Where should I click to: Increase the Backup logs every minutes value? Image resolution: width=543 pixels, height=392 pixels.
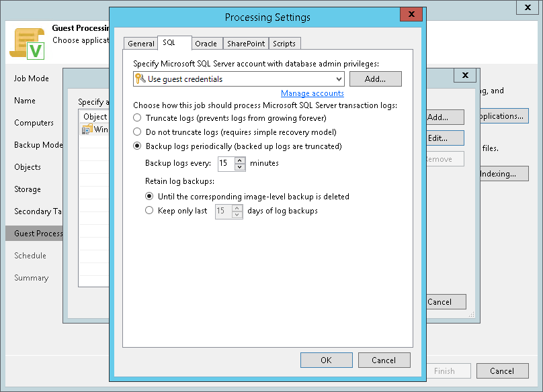coord(240,160)
